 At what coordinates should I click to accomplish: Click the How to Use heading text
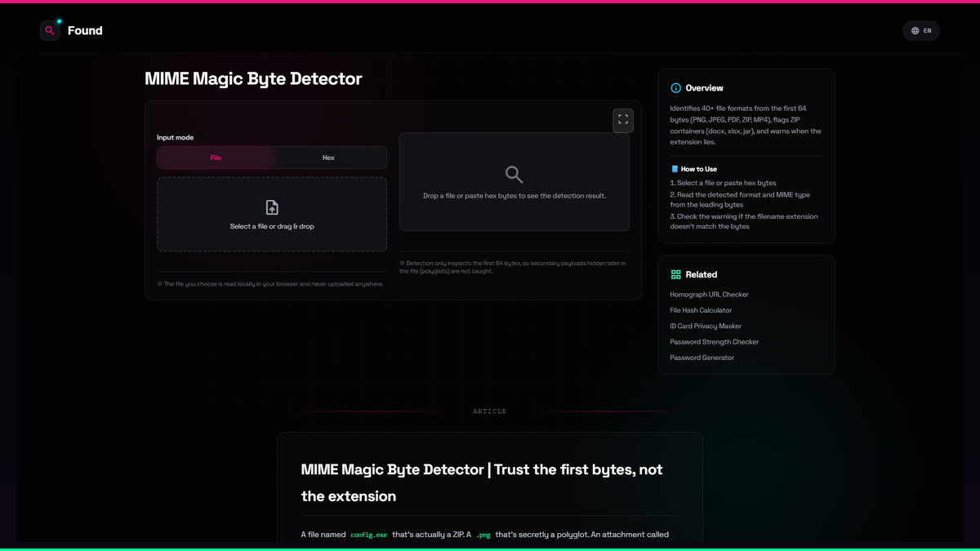click(x=699, y=169)
